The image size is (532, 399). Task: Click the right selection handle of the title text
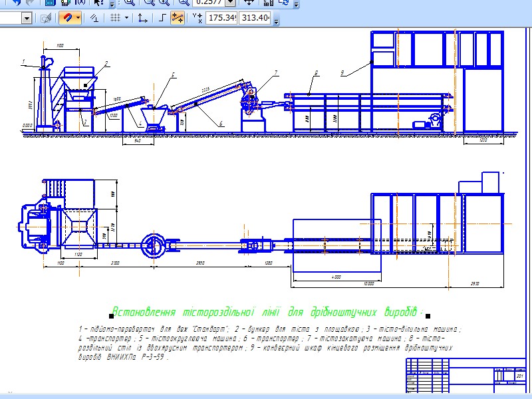point(428,317)
